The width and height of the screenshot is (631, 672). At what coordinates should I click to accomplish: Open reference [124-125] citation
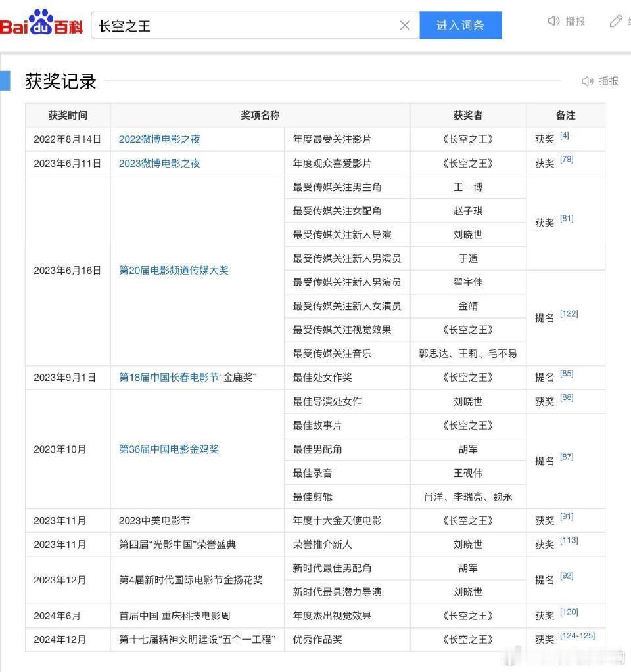pyautogui.click(x=577, y=636)
